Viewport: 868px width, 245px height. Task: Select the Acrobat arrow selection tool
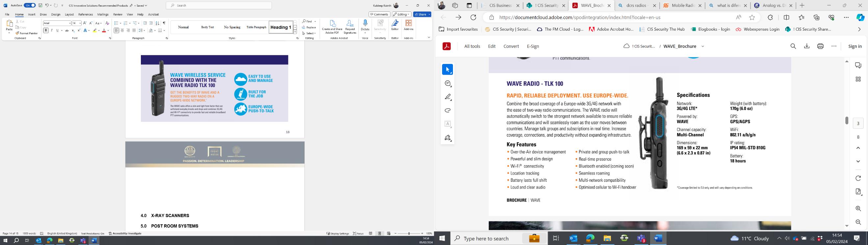point(447,69)
